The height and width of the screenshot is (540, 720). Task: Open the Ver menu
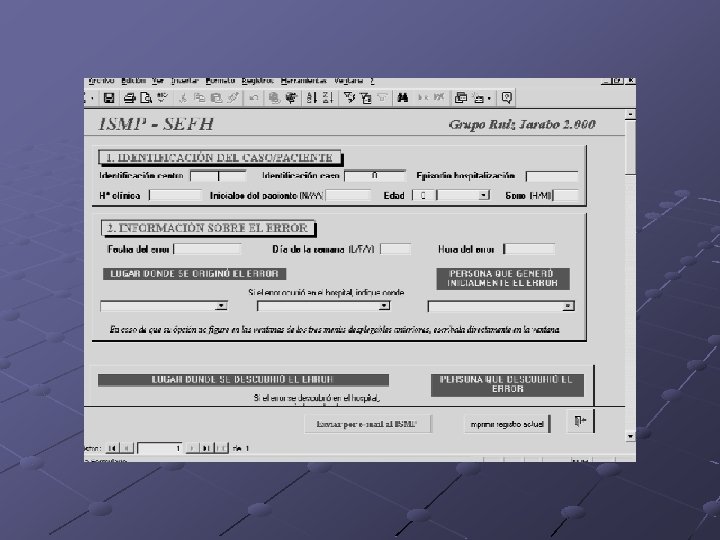158,81
